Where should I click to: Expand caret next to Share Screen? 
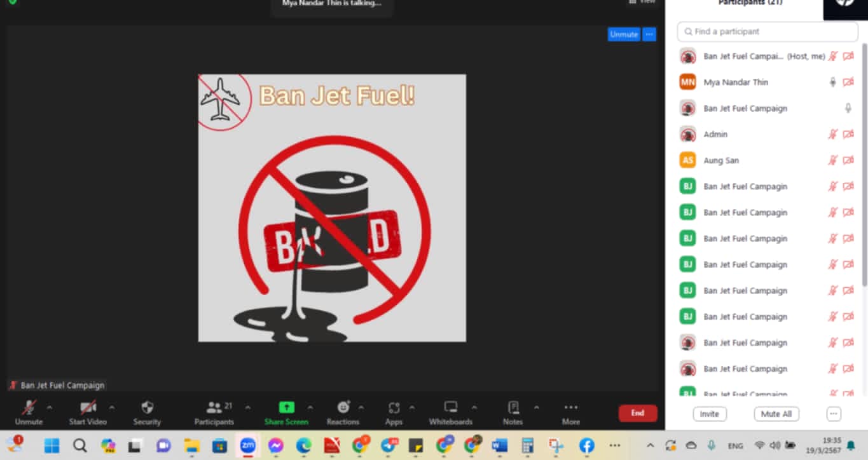point(310,407)
